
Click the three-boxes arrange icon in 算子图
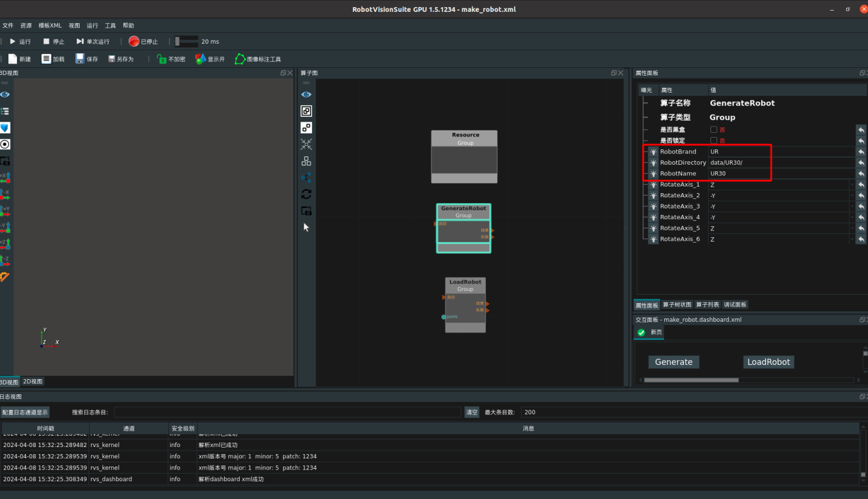306,161
